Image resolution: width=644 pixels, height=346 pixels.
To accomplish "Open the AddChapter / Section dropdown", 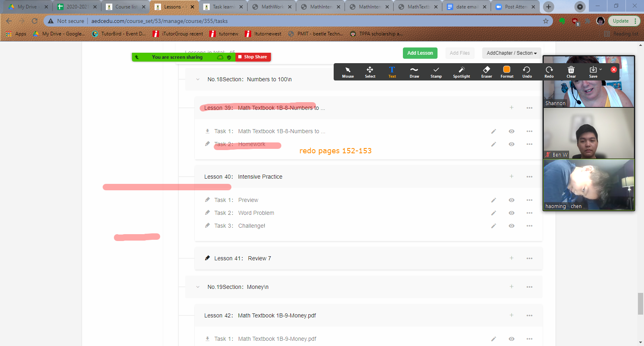I will coord(512,53).
